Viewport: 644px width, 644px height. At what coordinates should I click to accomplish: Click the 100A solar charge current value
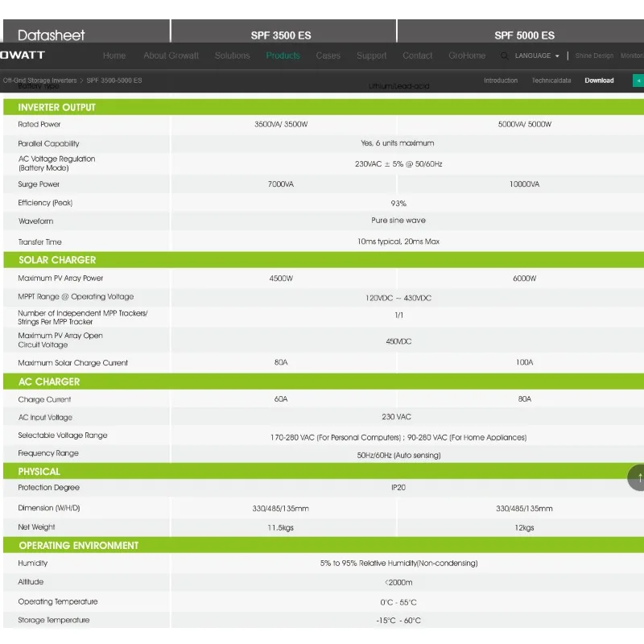(525, 362)
